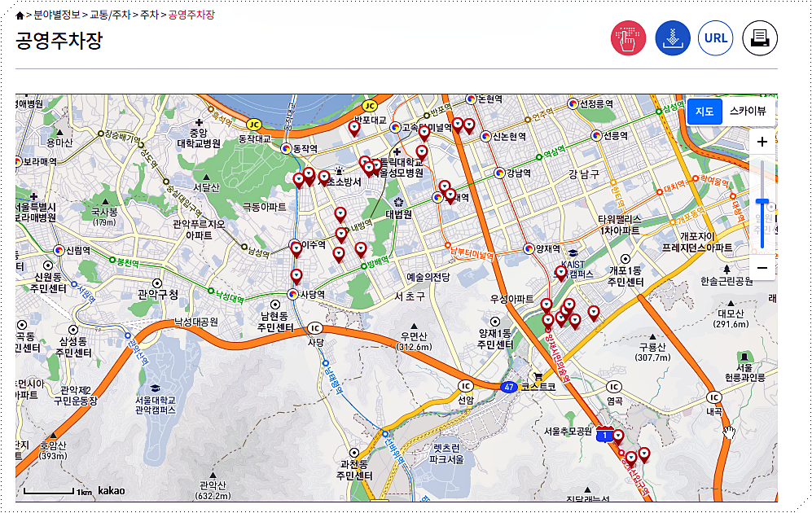Switch map to 스카이뷰 view
The width and height of the screenshot is (812, 513).
(748, 112)
